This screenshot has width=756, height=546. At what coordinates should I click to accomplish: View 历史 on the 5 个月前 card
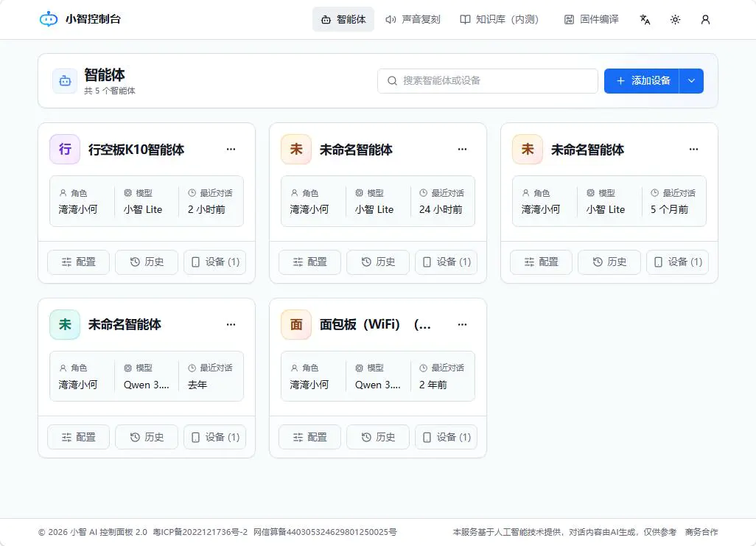609,262
